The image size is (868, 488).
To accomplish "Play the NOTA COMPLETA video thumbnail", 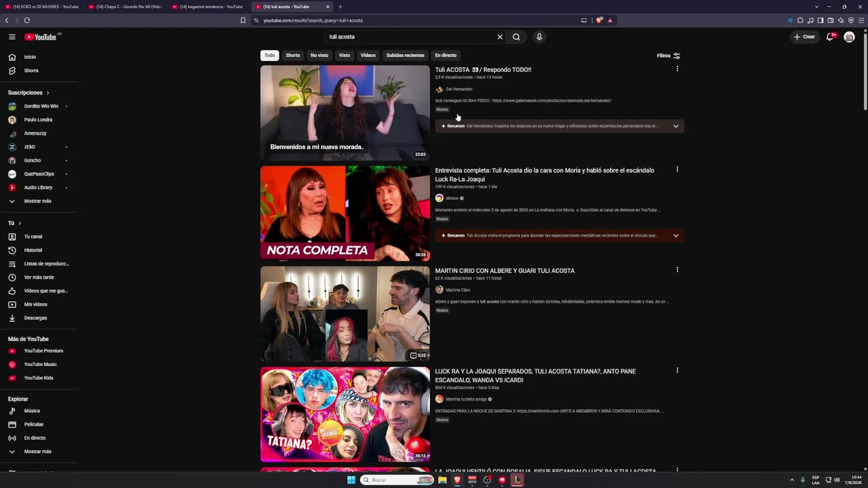I will (x=345, y=213).
